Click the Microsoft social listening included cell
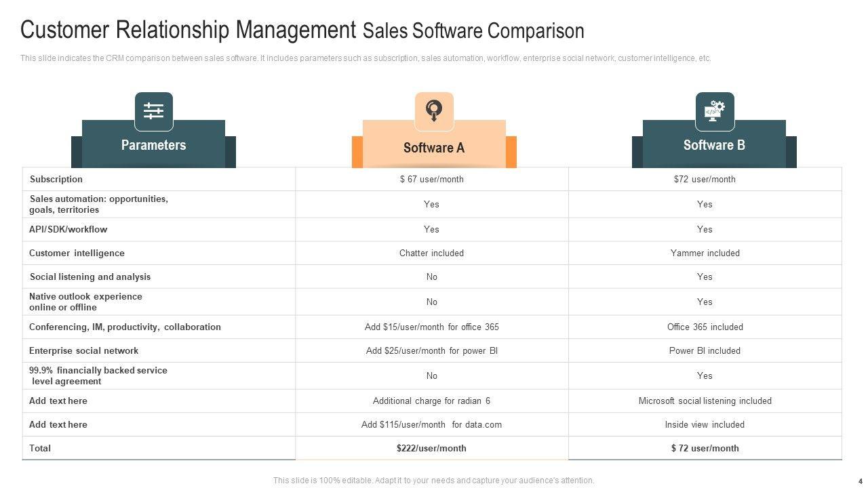This screenshot has width=868, height=488. click(x=705, y=401)
